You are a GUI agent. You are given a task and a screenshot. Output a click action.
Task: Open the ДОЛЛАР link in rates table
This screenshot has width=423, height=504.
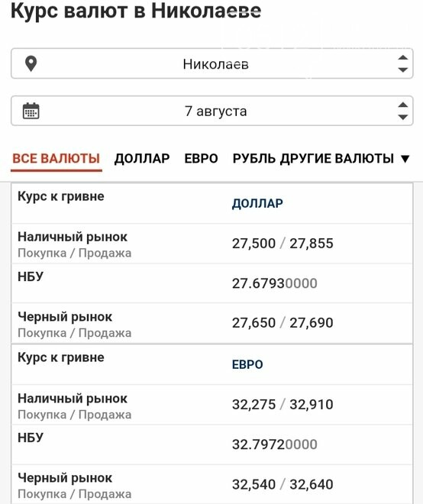point(257,203)
